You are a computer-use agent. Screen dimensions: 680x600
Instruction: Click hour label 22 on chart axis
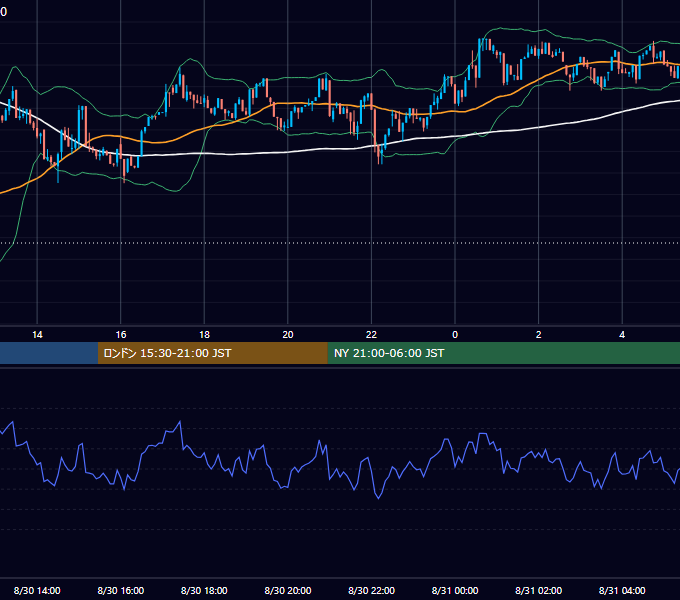(371, 335)
